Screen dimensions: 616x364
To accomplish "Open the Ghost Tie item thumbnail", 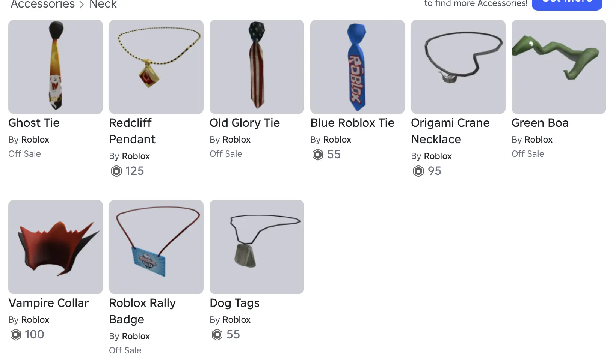I will tap(56, 67).
